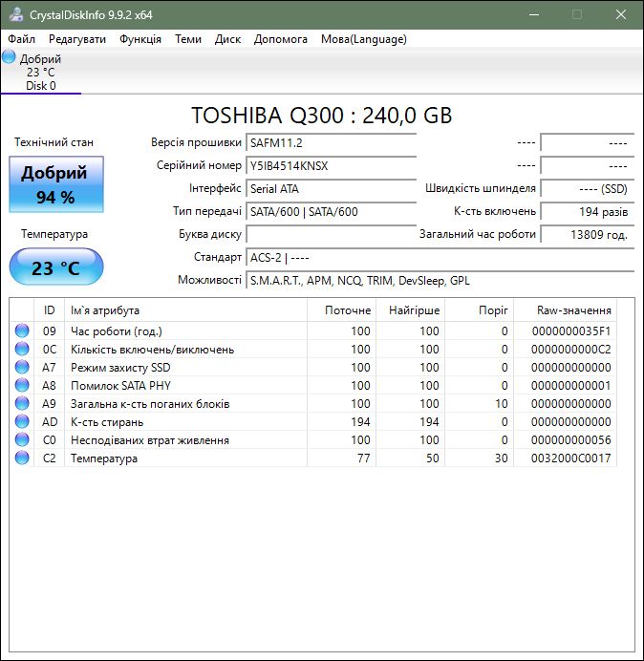Click the status orb for attribute 0C
644x661 pixels.
point(22,349)
